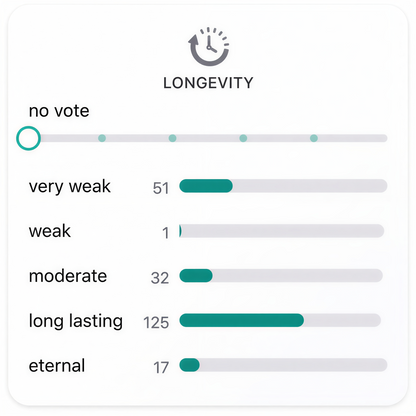Image resolution: width=416 pixels, height=416 pixels.
Task: Click the far right end of vote slider
Action: click(383, 138)
